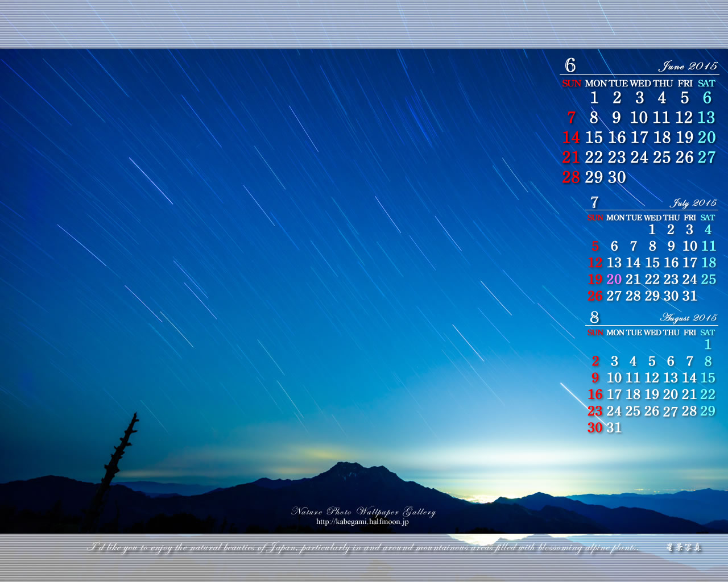Viewport: 728px width, 582px height.
Task: Select Sunday June 7 in red
Action: click(x=571, y=118)
